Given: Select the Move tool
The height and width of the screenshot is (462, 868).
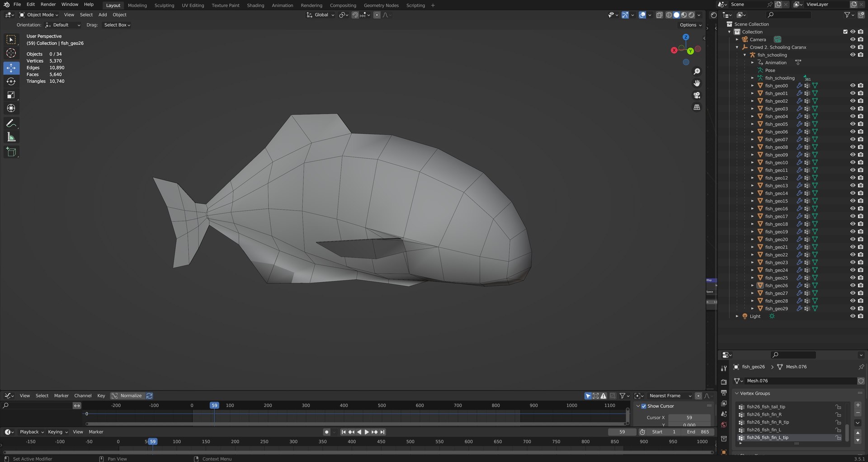Looking at the screenshot, I should point(11,68).
